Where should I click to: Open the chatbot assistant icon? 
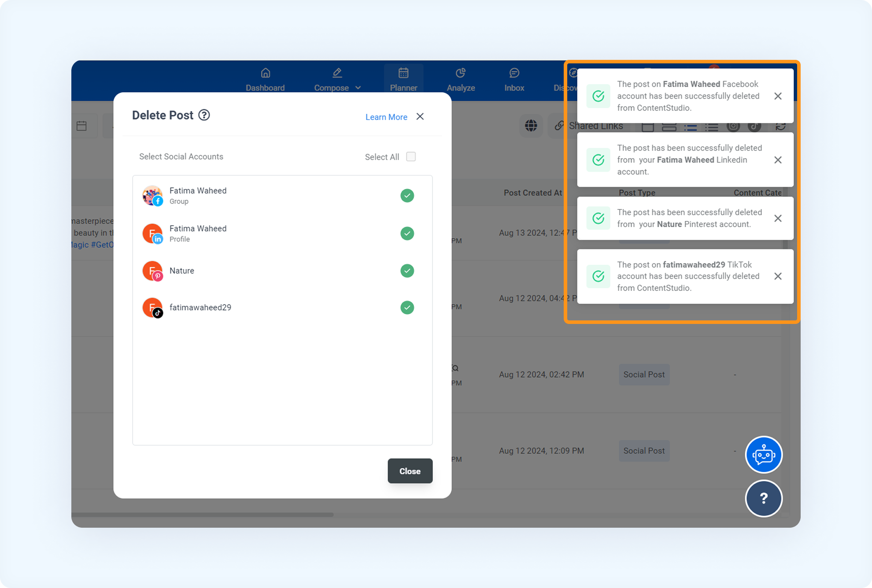[764, 455]
